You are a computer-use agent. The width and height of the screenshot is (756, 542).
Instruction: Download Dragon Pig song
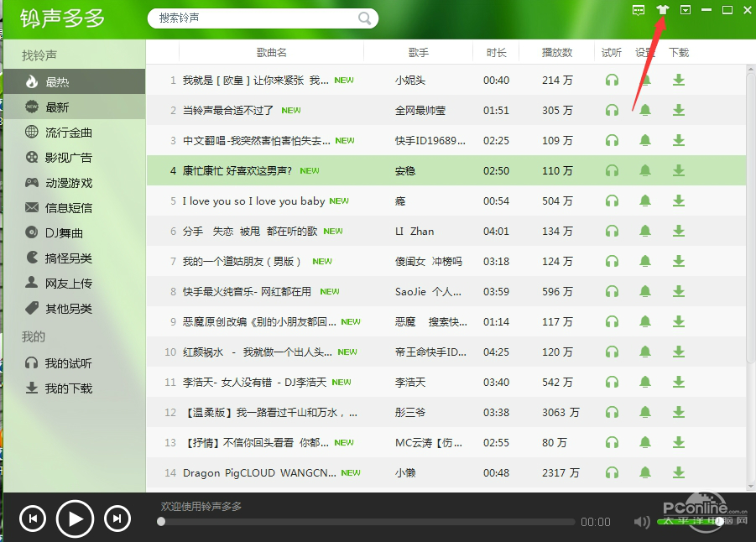click(679, 472)
